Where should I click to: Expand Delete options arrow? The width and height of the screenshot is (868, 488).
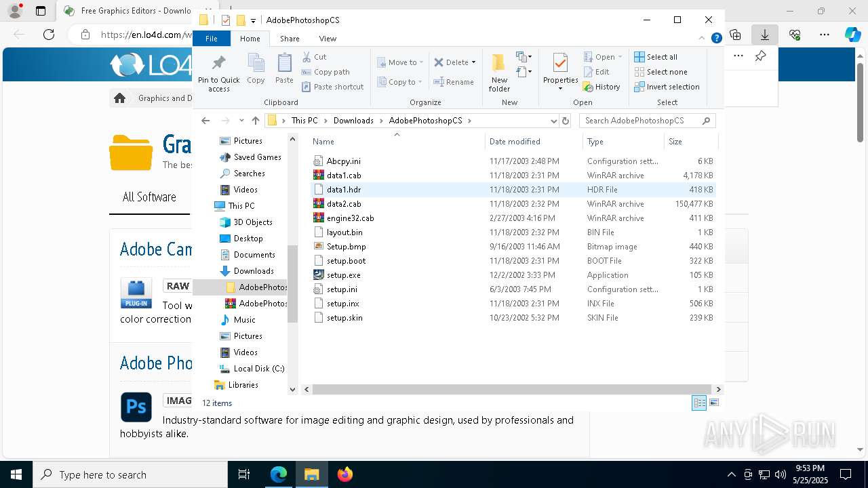point(473,62)
